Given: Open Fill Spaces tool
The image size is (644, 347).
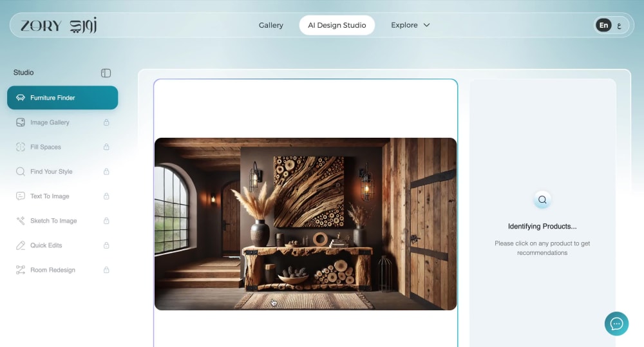Looking at the screenshot, I should tap(62, 147).
